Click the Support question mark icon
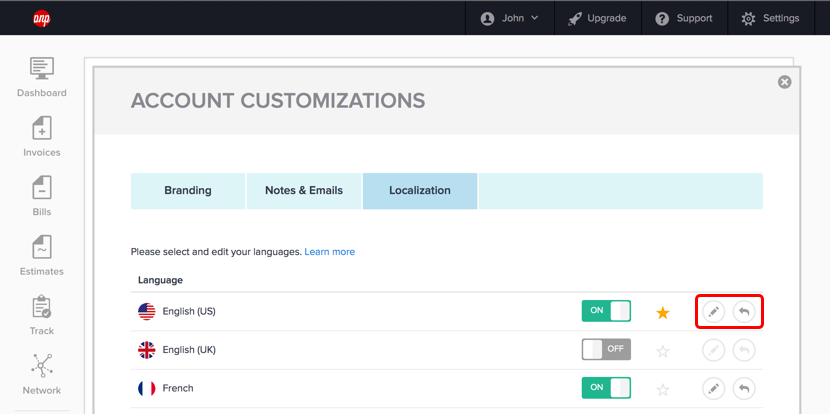This screenshot has width=830, height=414. pos(662,19)
